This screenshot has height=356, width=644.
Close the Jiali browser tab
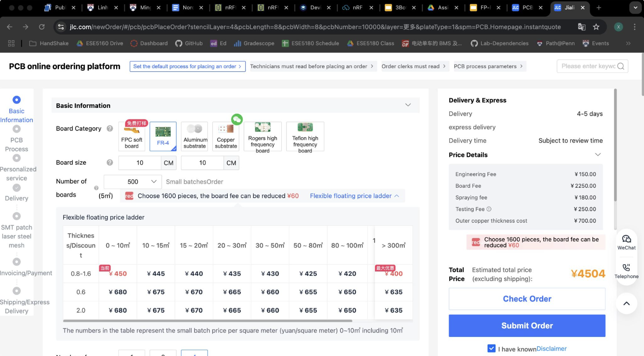[583, 7]
